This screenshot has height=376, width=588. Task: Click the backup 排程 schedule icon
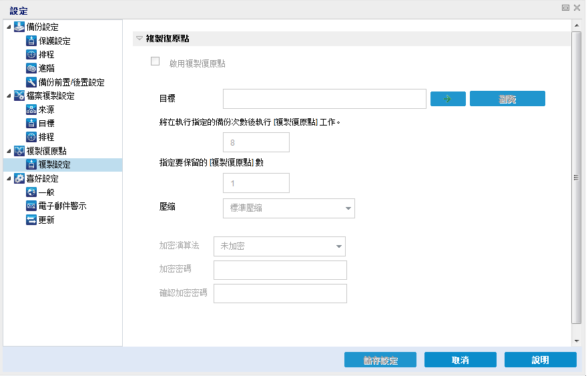(31, 55)
